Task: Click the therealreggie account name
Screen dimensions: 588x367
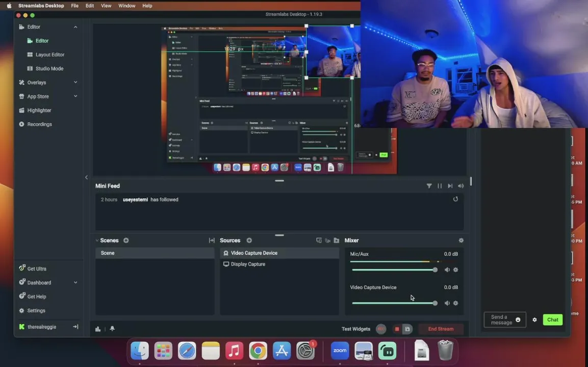Action: coord(42,327)
